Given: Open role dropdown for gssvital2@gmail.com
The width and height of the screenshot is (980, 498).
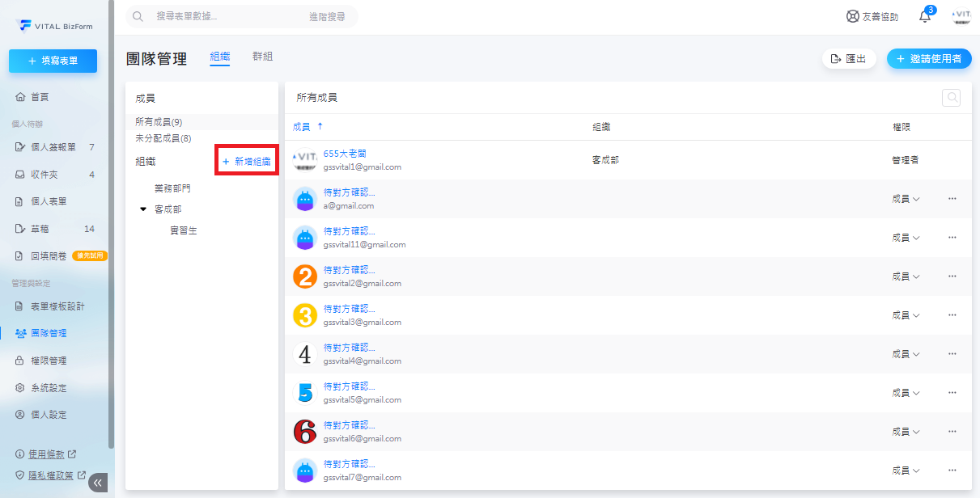Looking at the screenshot, I should coord(906,276).
